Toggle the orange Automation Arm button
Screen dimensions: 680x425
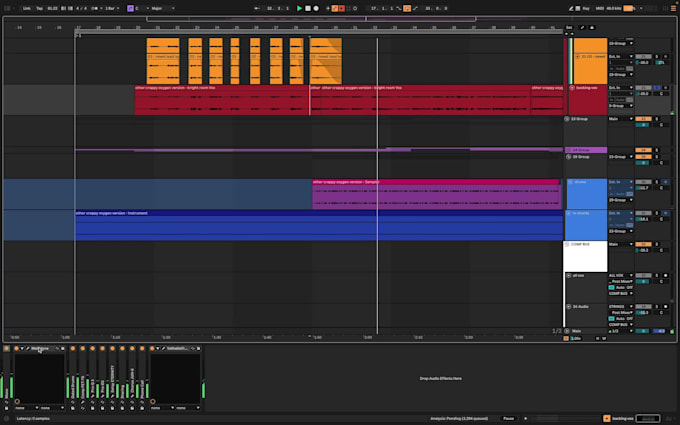click(x=335, y=8)
